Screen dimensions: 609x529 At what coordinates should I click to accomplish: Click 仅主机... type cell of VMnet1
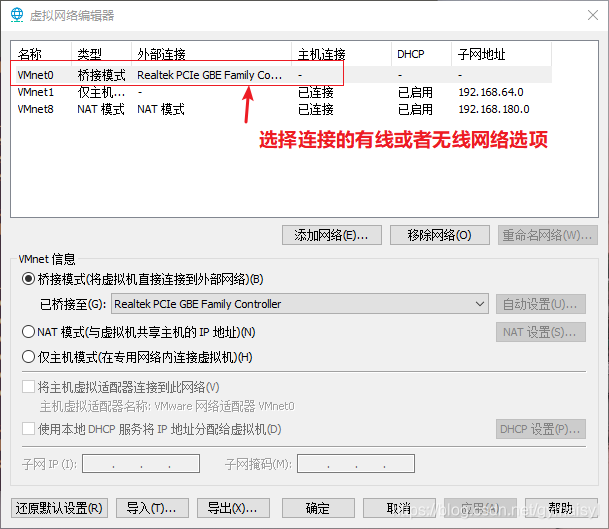[101, 92]
